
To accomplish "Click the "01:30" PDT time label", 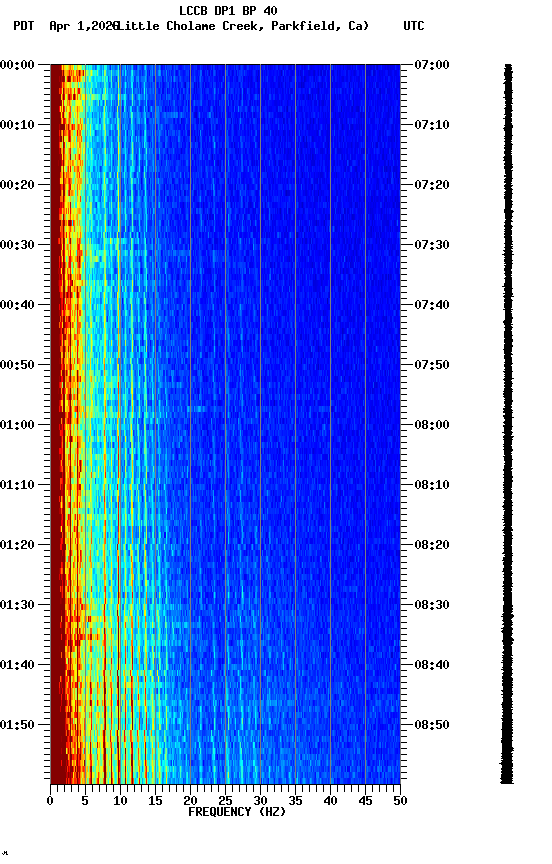I will click(x=17, y=606).
